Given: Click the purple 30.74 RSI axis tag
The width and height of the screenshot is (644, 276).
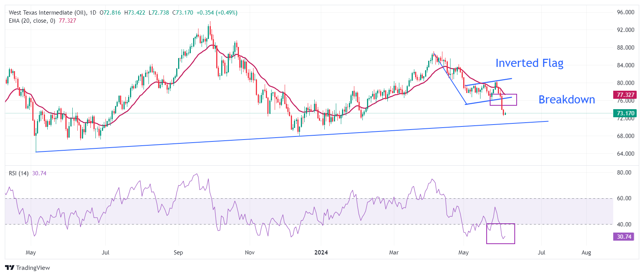Looking at the screenshot, I should (624, 237).
